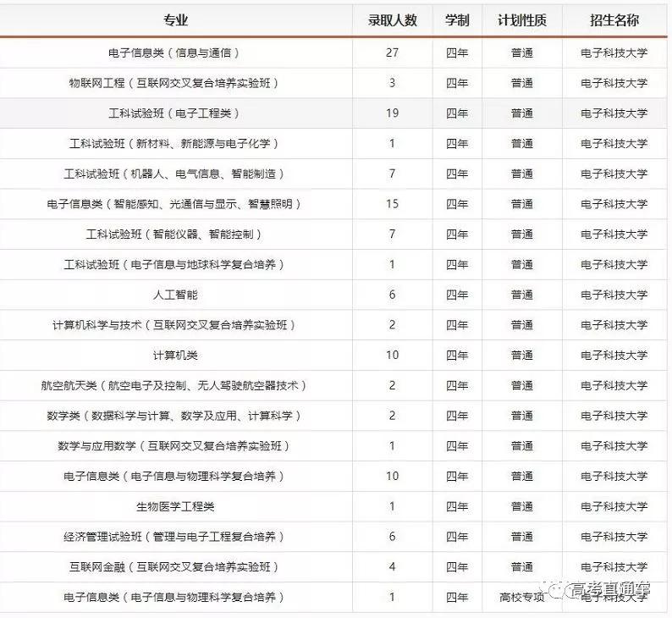Select the 人工智能 major cell
The image size is (672, 618).
(x=175, y=295)
